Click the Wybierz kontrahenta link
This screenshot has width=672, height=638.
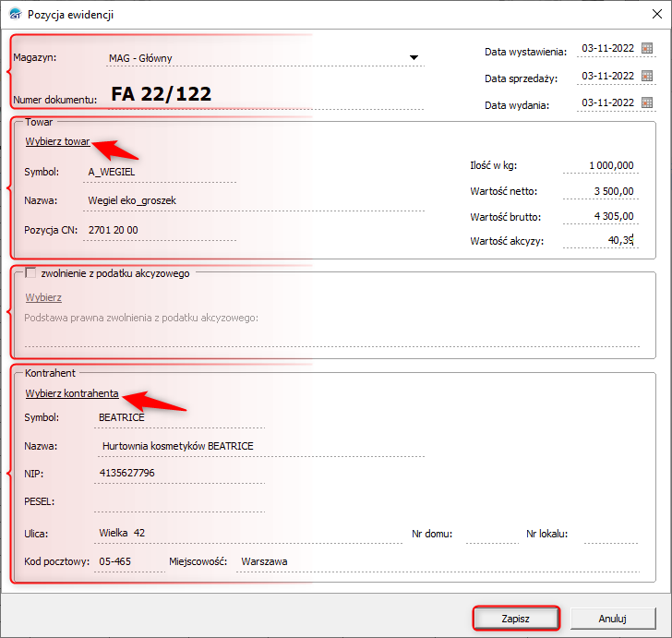72,393
